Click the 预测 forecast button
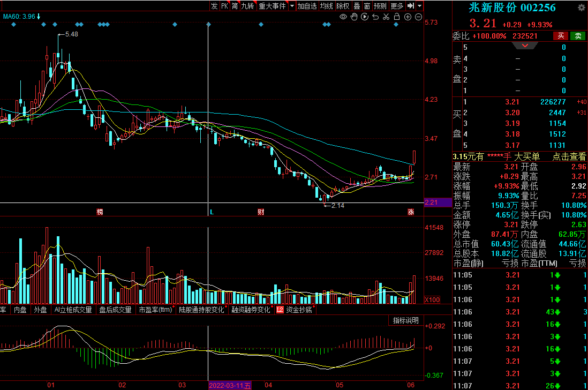Image resolution: width=588 pixels, height=390 pixels. pos(380,5)
